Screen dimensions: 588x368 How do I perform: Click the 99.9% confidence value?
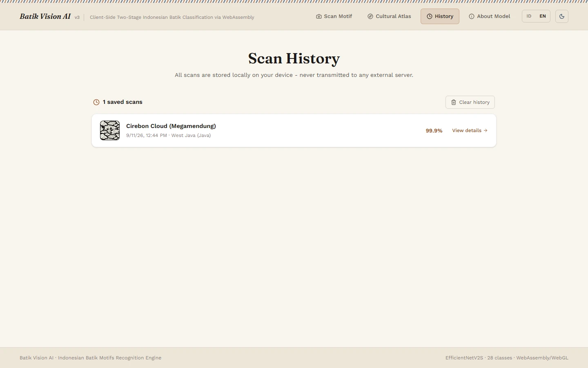434,131
